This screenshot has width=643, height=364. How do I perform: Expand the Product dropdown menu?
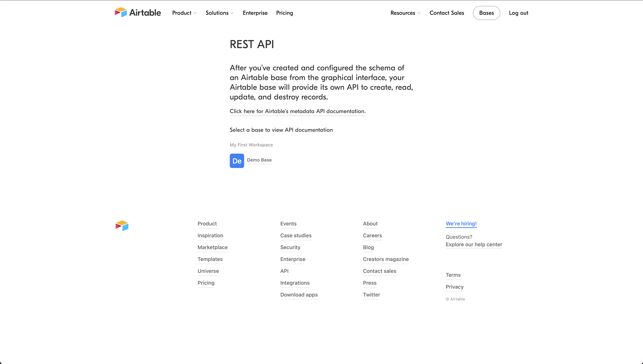click(x=184, y=13)
